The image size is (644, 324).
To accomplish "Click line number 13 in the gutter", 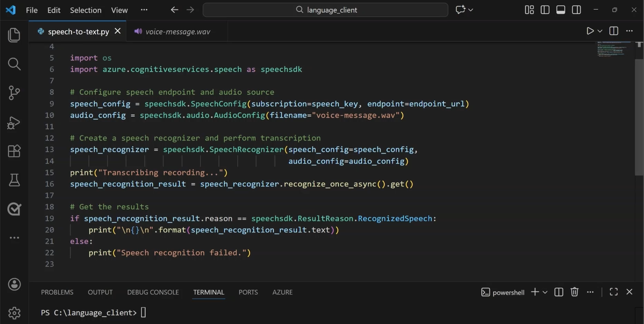I will [49, 149].
